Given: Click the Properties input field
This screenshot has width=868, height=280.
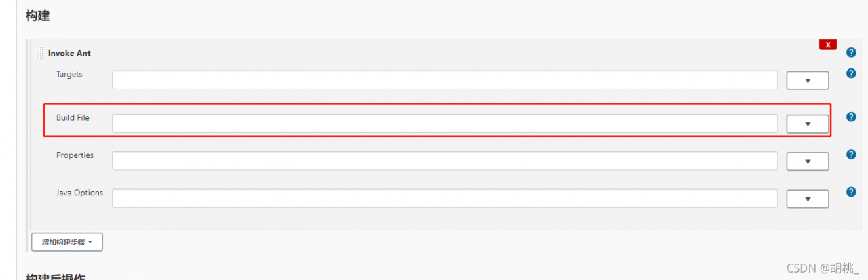Looking at the screenshot, I should pos(444,161).
